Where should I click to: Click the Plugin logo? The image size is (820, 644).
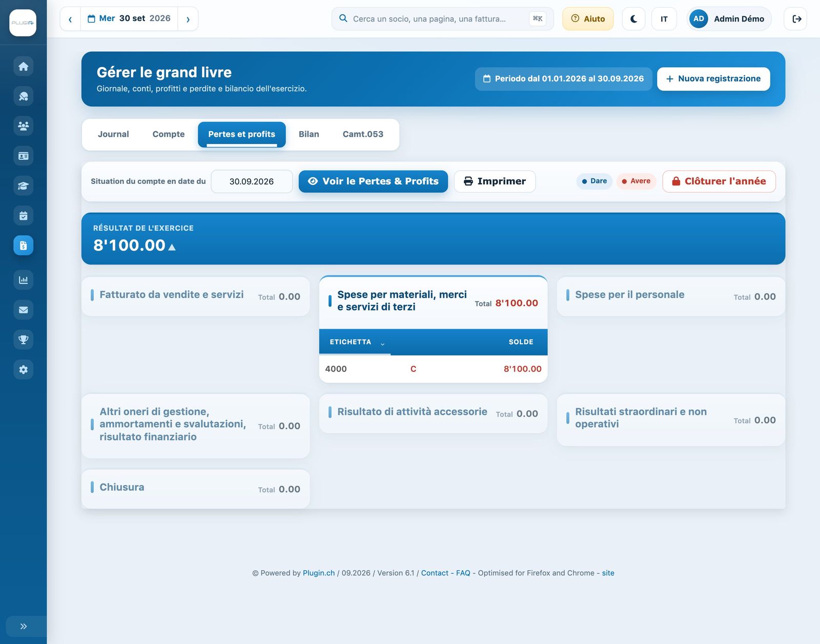[x=23, y=23]
